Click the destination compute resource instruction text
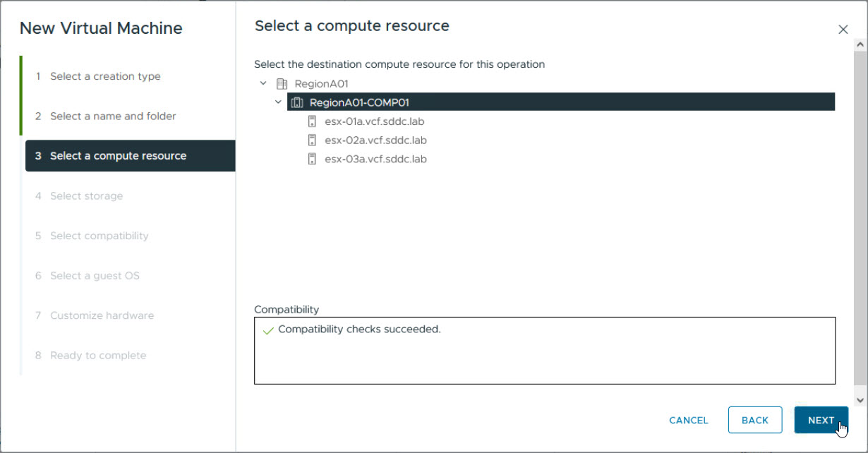Viewport: 868px width, 453px height. click(399, 64)
